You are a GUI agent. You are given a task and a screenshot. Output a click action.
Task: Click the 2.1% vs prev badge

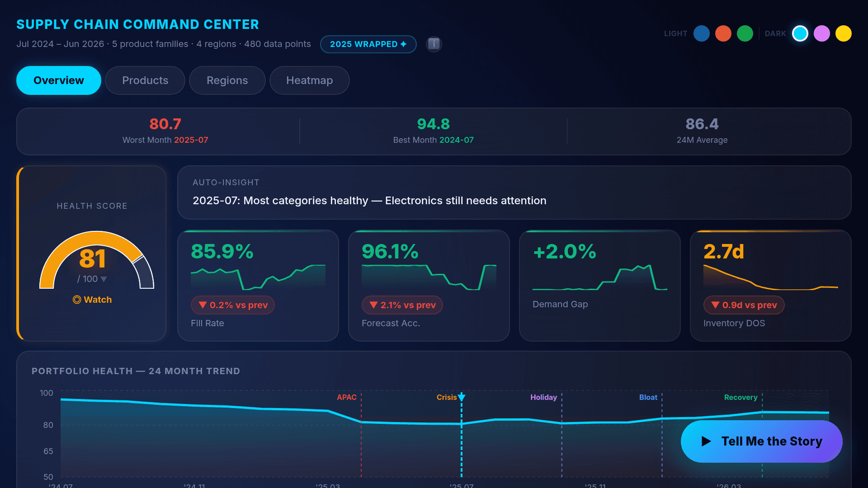(x=402, y=305)
